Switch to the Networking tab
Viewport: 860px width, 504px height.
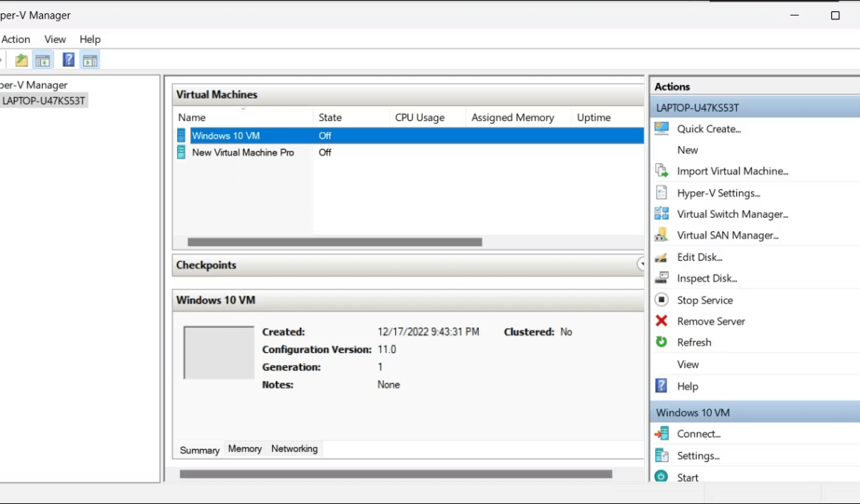pos(294,448)
